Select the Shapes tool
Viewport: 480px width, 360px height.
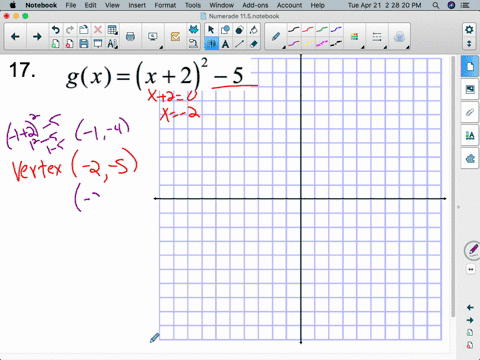coord(225,30)
